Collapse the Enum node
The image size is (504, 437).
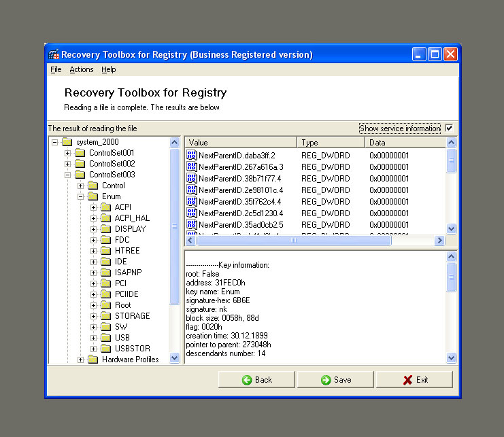[81, 196]
